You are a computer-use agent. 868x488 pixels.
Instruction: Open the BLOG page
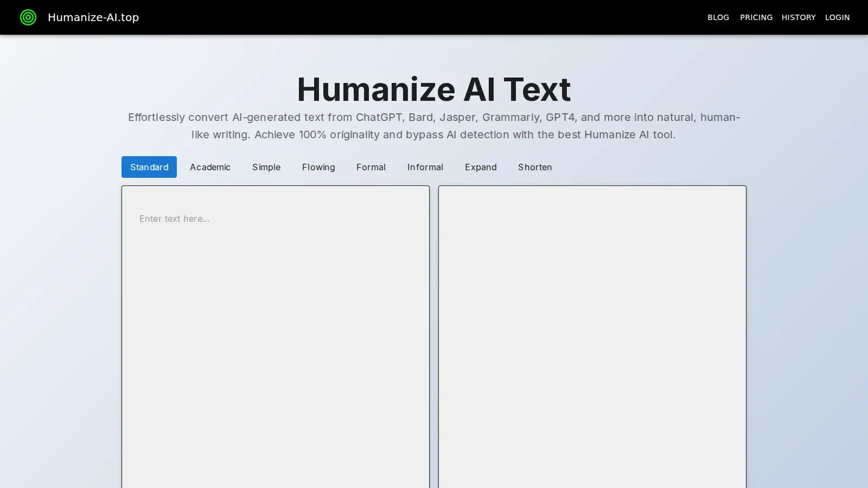point(718,17)
